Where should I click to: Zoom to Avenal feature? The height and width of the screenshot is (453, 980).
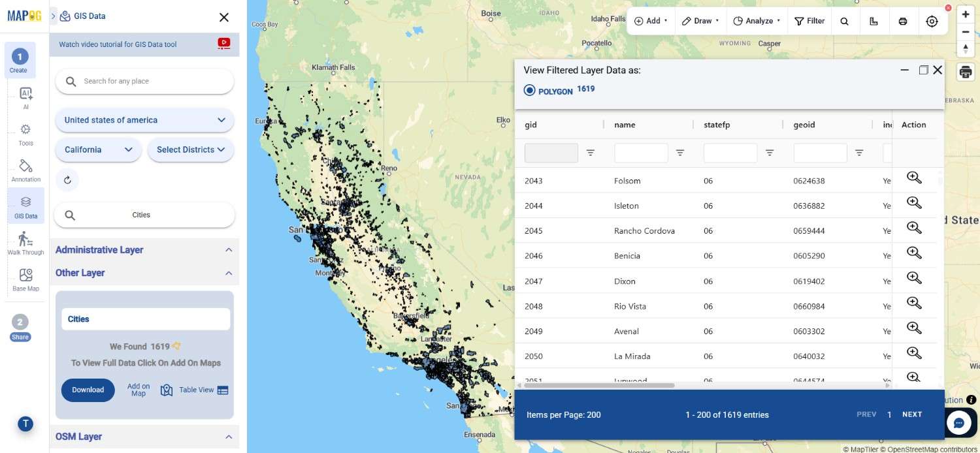click(x=914, y=328)
